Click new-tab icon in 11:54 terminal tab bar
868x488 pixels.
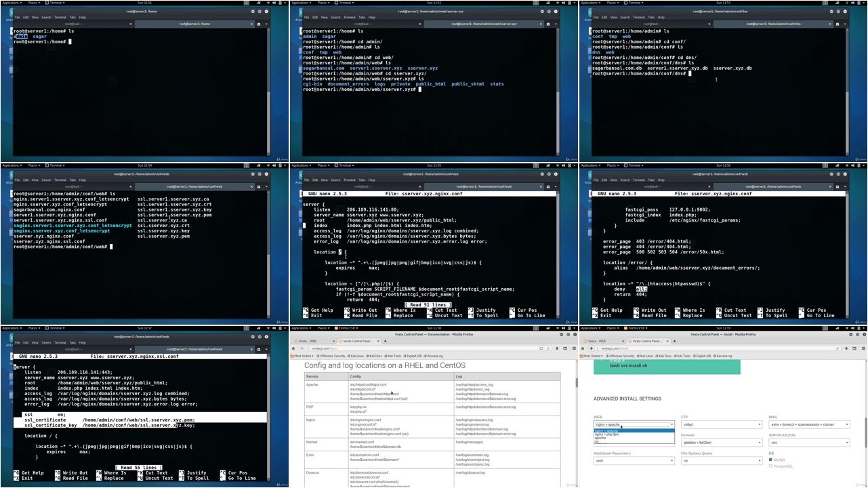(259, 186)
